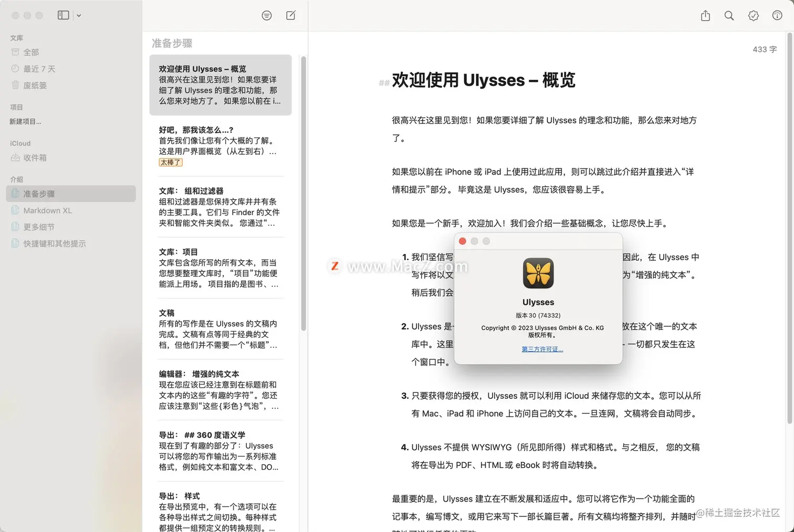The width and height of the screenshot is (794, 532).
Task: Click the 项目 section header in sidebar
Action: click(17, 107)
